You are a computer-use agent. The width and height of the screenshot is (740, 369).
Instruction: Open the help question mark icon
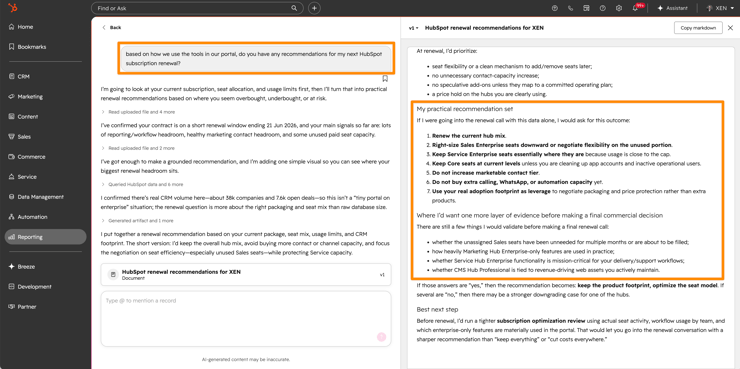pyautogui.click(x=603, y=8)
